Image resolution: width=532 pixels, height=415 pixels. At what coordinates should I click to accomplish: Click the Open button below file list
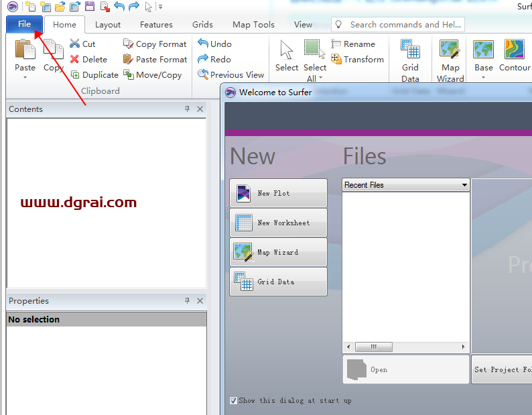click(x=406, y=369)
